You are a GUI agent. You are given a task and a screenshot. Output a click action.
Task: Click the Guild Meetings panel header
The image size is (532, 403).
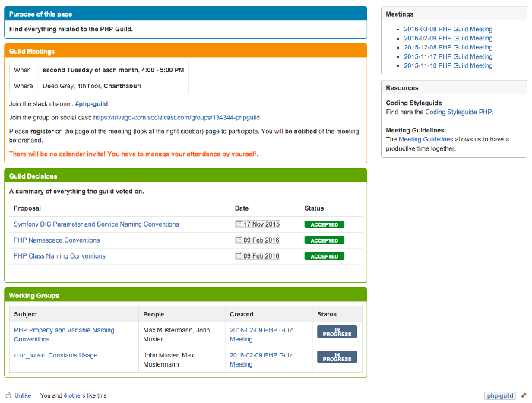[x=185, y=51]
